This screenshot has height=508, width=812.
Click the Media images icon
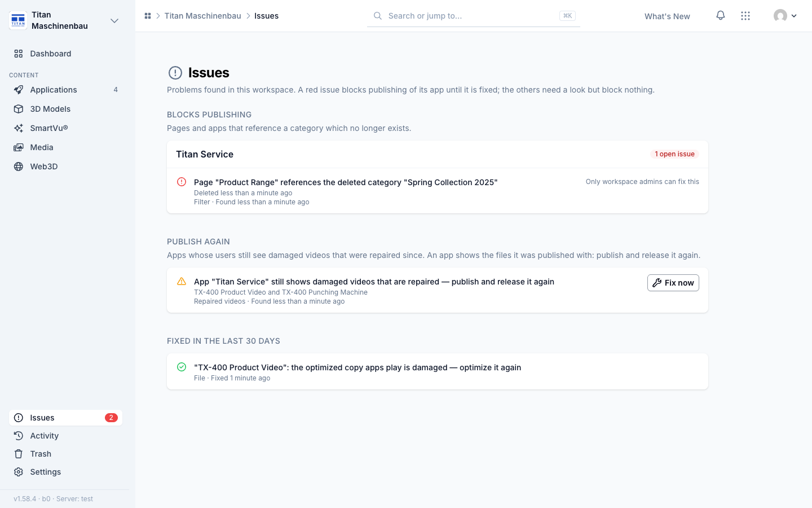(x=19, y=147)
